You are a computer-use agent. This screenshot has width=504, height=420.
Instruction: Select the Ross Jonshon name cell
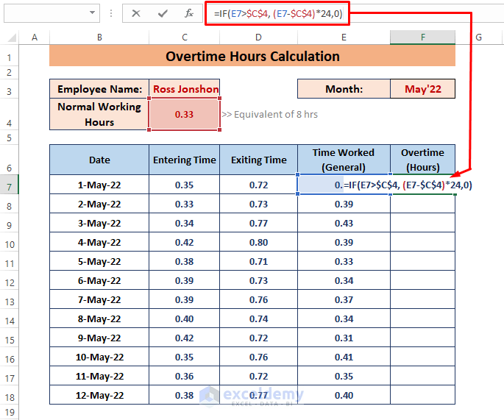(x=185, y=89)
